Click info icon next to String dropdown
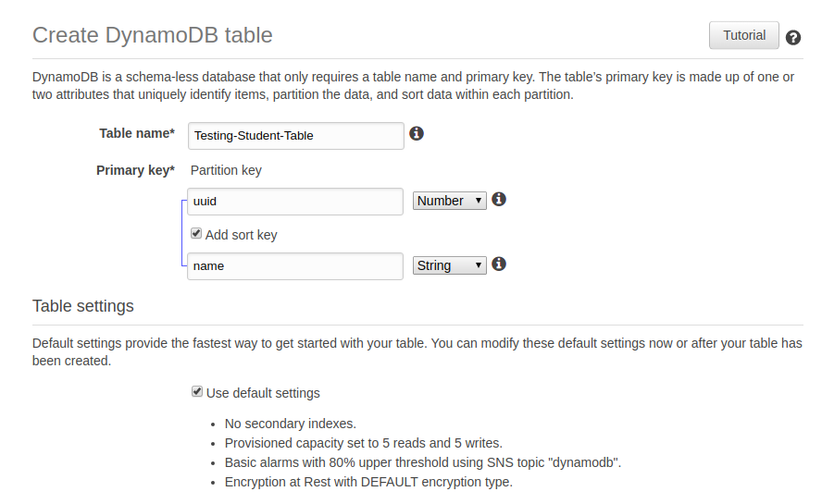The width and height of the screenshot is (822, 504). [x=499, y=264]
